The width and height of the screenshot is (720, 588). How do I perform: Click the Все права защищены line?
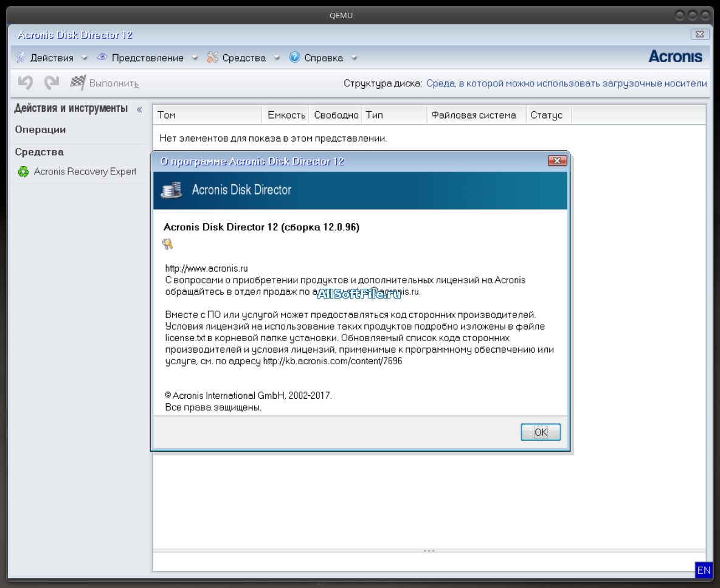point(213,407)
